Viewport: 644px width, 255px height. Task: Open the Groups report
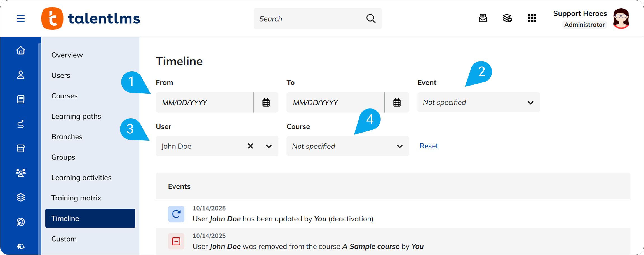click(x=63, y=157)
